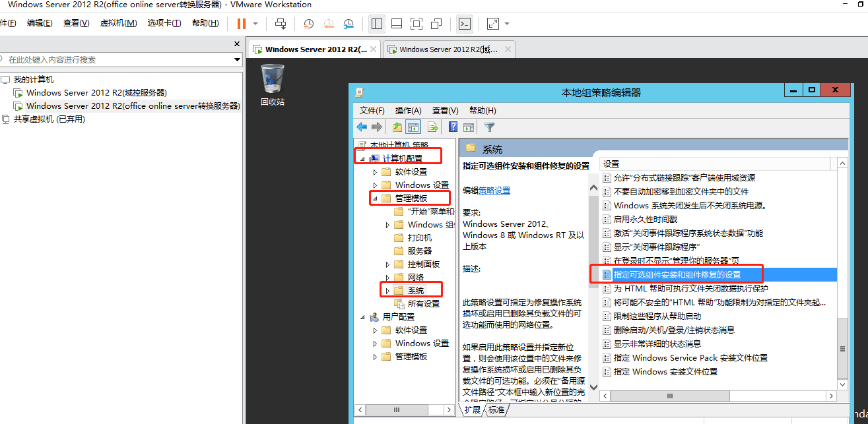The height and width of the screenshot is (424, 868).
Task: Open the VMware console view icon
Action: pos(465,24)
